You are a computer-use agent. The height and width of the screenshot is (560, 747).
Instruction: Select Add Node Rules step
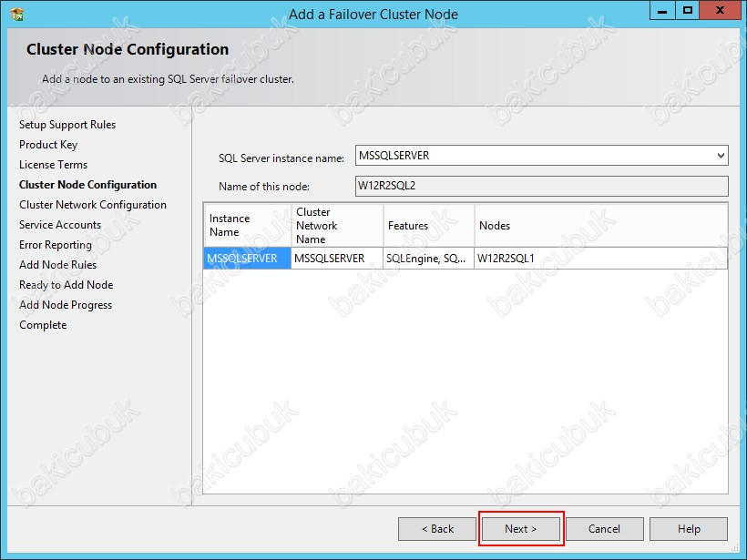coord(57,265)
